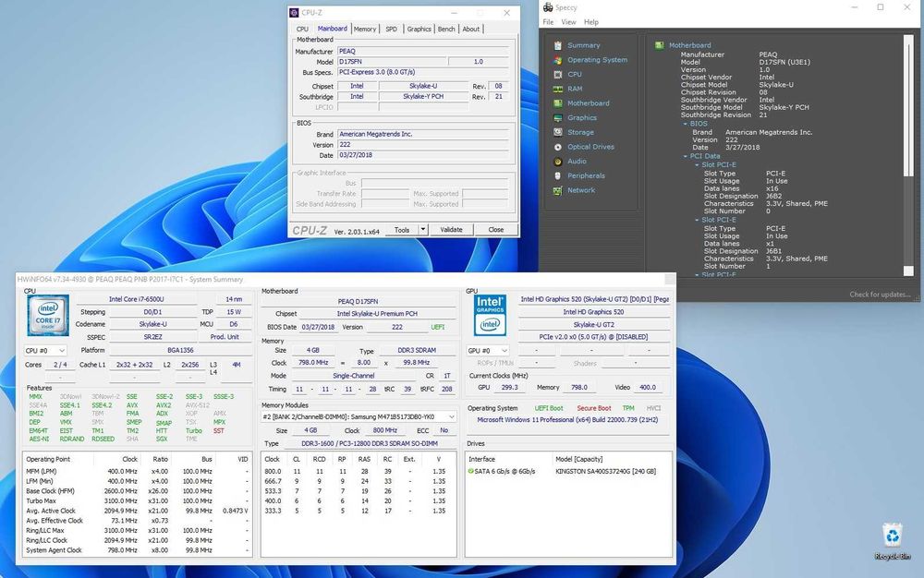Image resolution: width=924 pixels, height=578 pixels.
Task: Click the green SATA status icon in Drives
Action: point(471,471)
